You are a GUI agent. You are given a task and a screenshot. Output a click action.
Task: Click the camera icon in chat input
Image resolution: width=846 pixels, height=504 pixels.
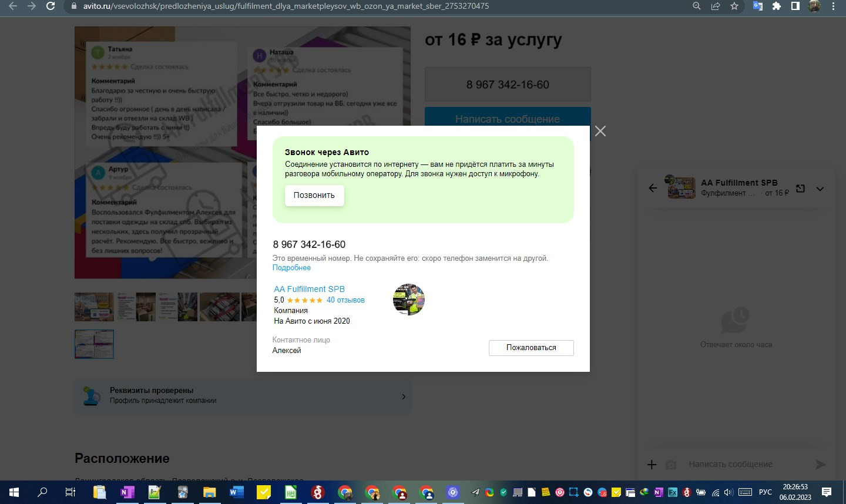pyautogui.click(x=671, y=465)
